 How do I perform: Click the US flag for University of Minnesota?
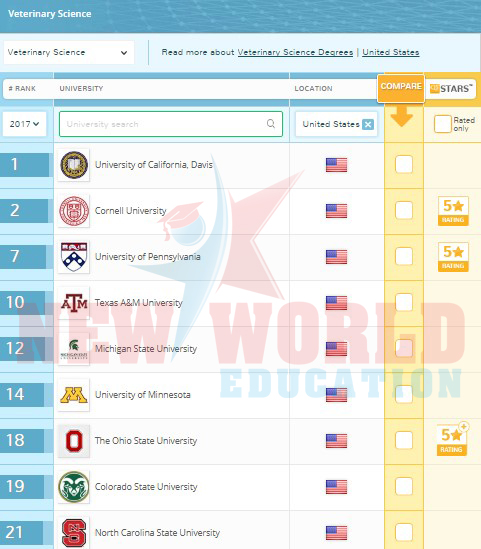click(x=336, y=395)
